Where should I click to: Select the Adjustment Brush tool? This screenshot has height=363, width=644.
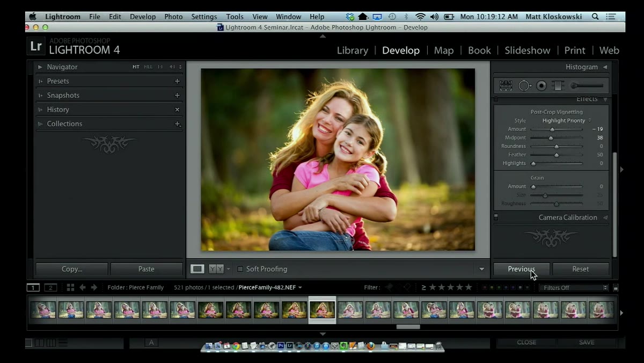[587, 85]
